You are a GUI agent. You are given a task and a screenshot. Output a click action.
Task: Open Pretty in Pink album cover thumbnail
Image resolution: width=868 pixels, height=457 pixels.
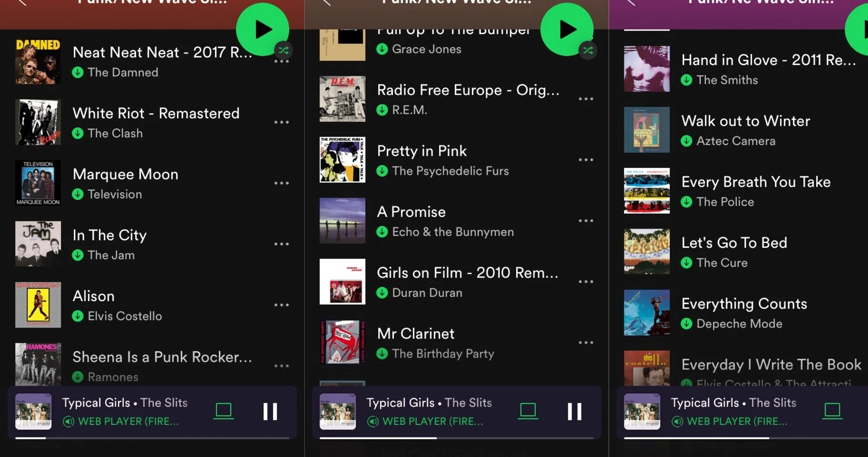pyautogui.click(x=342, y=160)
